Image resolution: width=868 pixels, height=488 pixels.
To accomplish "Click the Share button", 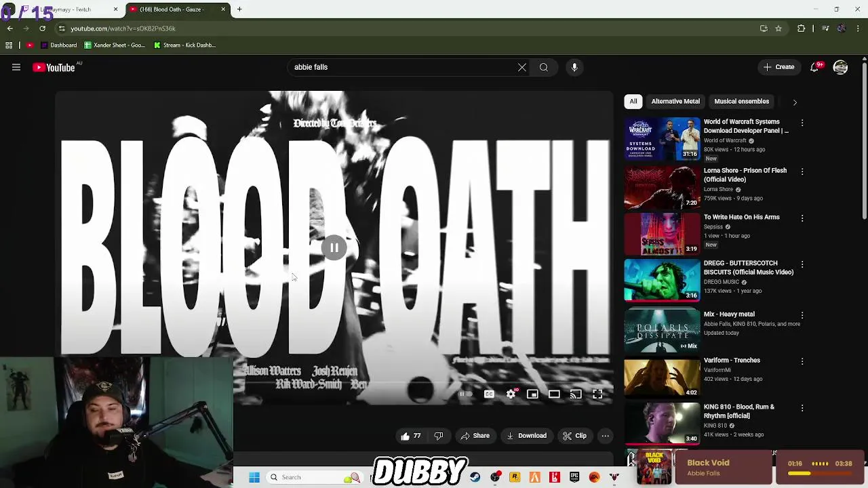I will [x=475, y=436].
